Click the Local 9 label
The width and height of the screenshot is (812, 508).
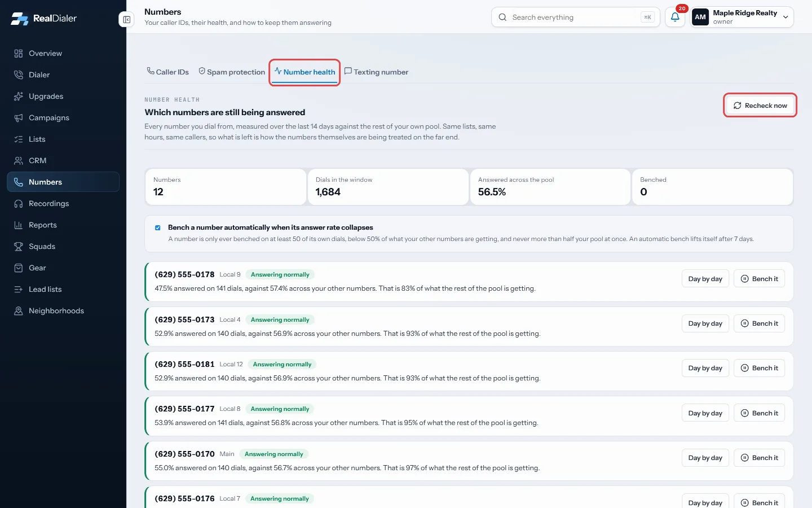230,275
